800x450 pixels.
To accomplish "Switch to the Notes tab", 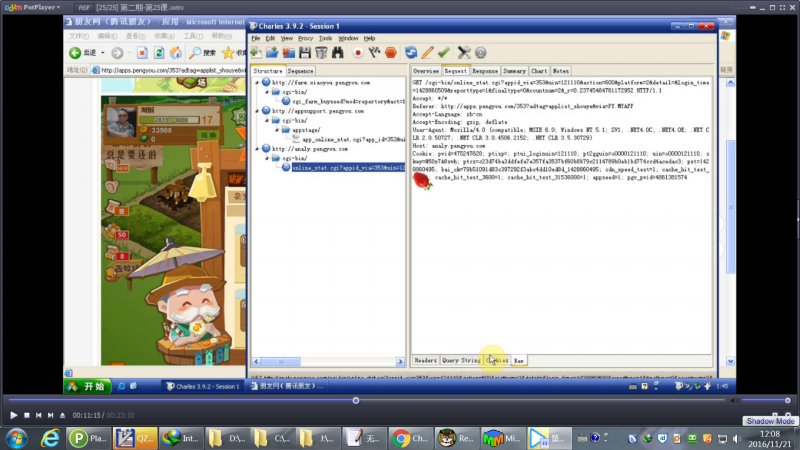I will click(560, 71).
